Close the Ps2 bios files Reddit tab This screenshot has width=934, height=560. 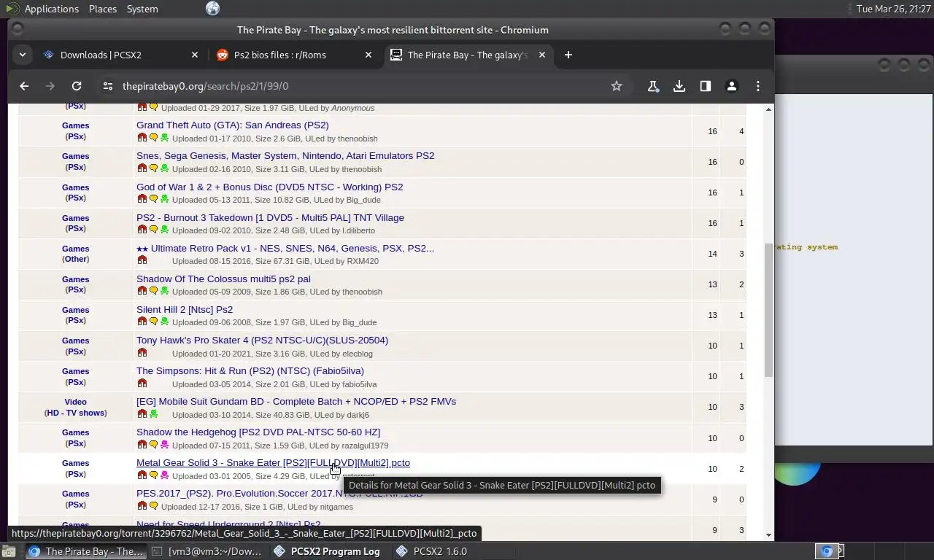coord(368,55)
